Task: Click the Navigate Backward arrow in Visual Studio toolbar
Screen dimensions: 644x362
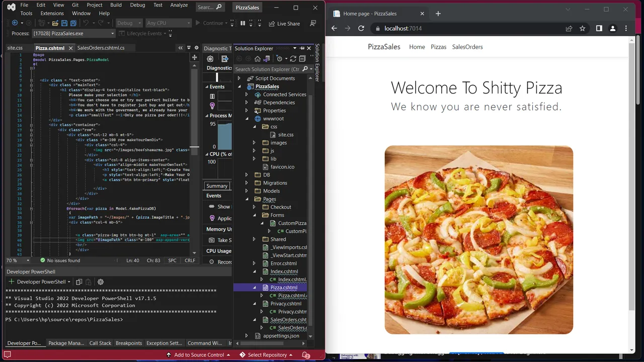Action: 15,23
